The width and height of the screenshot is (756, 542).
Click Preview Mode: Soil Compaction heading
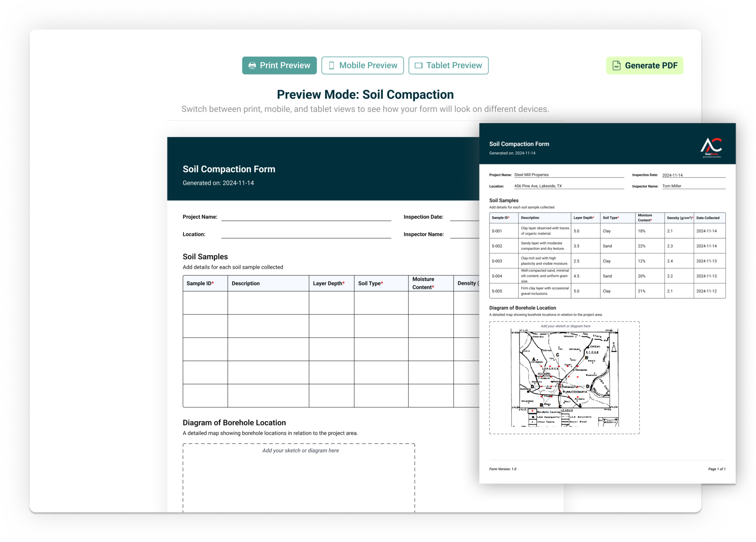(x=365, y=94)
